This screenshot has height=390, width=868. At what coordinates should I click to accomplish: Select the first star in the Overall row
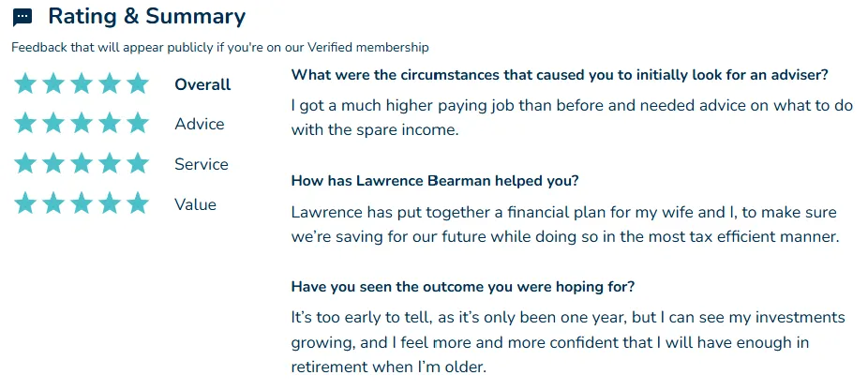pyautogui.click(x=25, y=83)
